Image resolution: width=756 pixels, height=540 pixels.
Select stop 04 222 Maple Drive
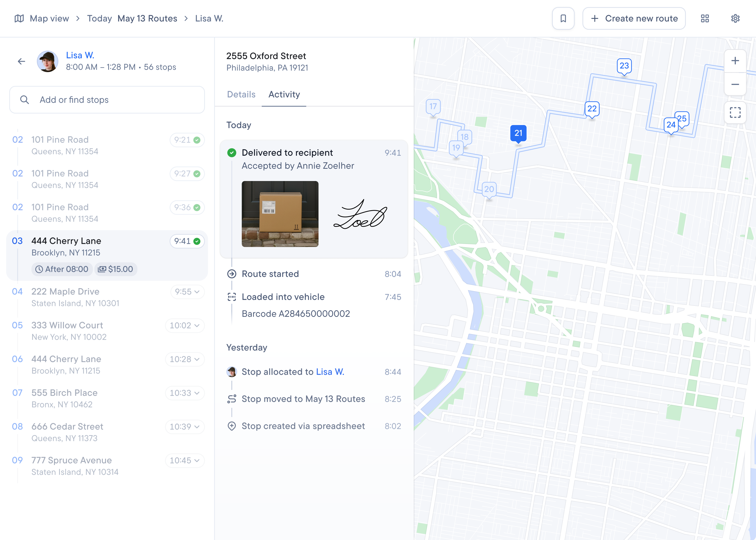tap(107, 297)
